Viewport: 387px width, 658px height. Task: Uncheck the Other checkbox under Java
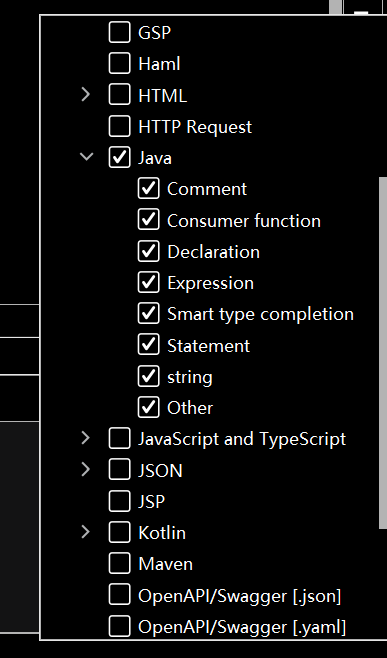[x=149, y=407]
